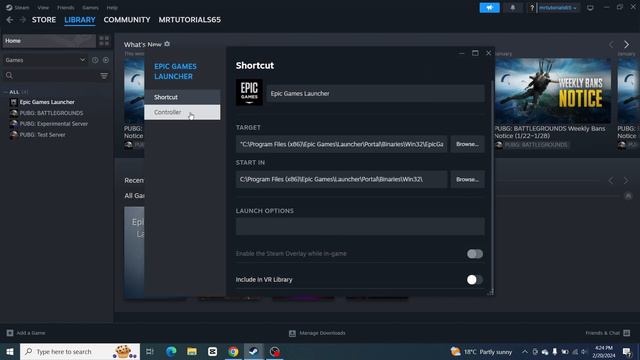
Task: Open the Help menu
Action: coord(112,7)
